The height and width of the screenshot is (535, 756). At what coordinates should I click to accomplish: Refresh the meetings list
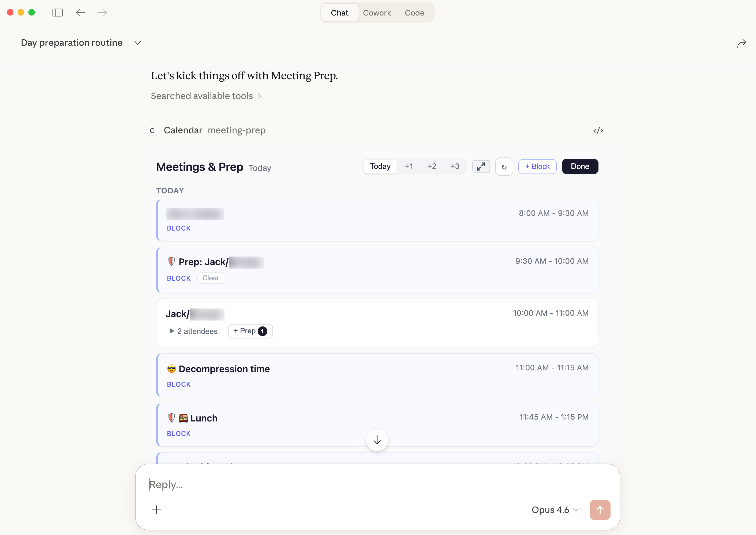pos(504,167)
